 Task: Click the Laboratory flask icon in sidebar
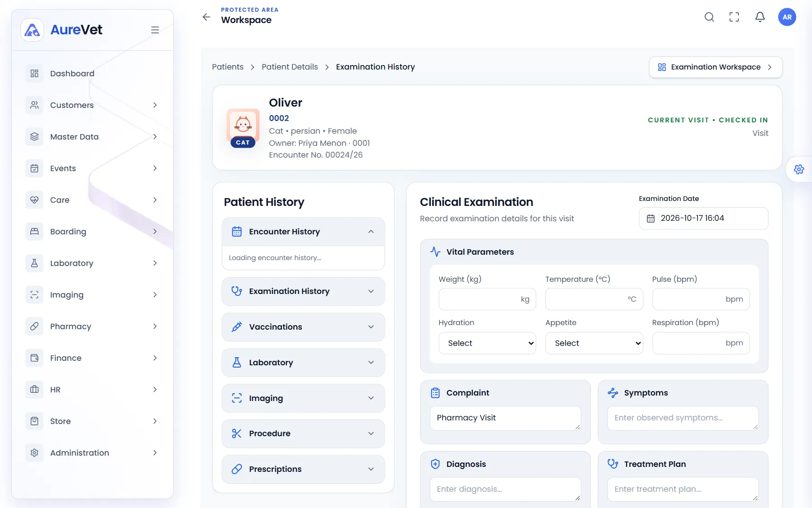tap(34, 263)
